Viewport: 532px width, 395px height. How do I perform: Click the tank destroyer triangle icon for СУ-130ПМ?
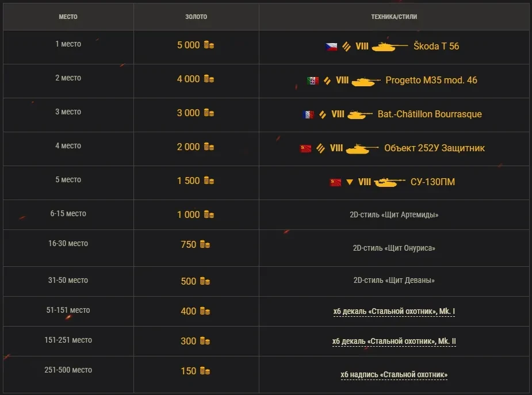tap(350, 182)
